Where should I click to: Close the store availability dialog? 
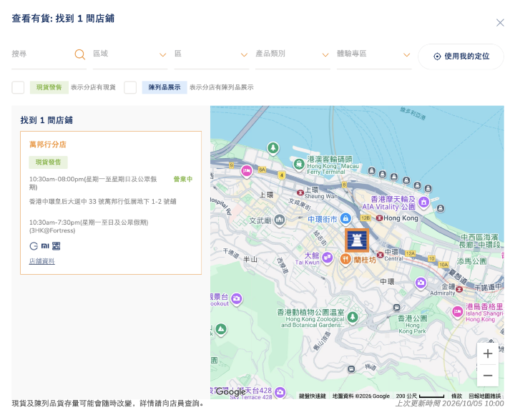pyautogui.click(x=500, y=23)
